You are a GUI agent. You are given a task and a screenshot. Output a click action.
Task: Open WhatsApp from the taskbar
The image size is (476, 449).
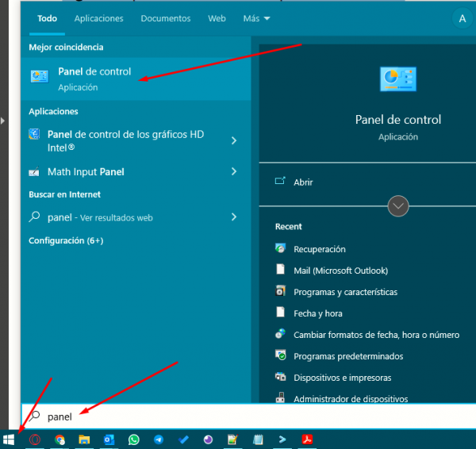pyautogui.click(x=133, y=439)
